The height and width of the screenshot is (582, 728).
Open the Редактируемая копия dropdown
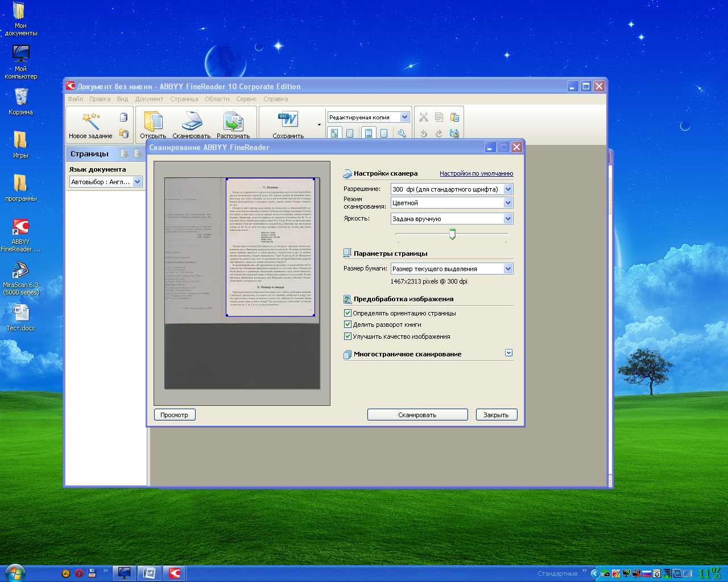(369, 117)
